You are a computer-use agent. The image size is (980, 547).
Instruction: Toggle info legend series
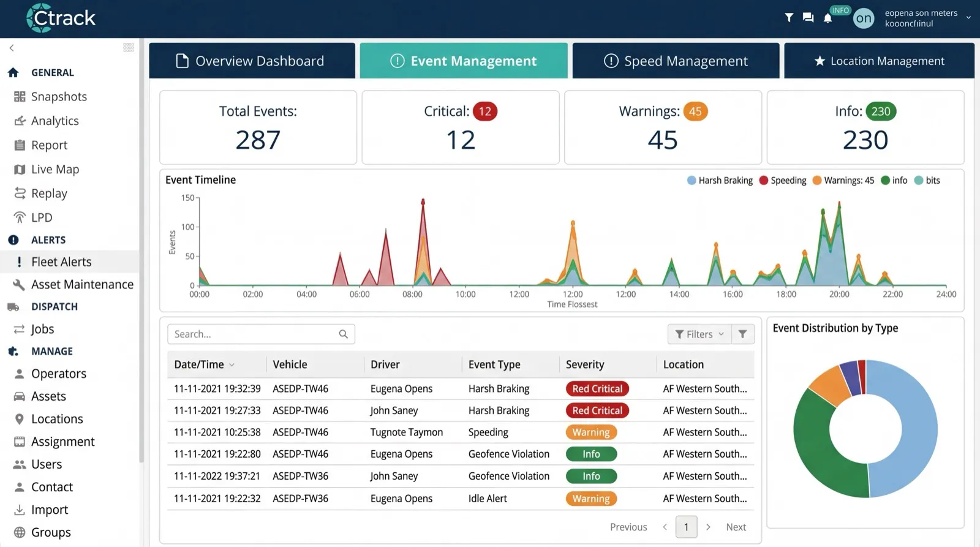pos(894,180)
